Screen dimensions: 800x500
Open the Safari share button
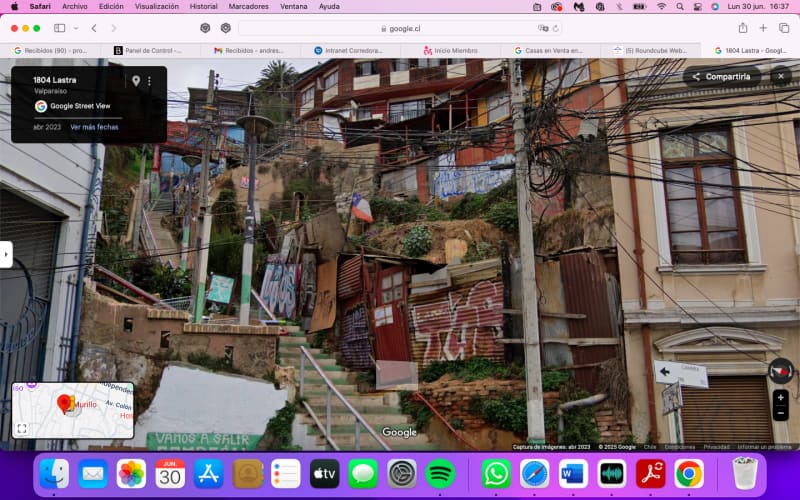pyautogui.click(x=743, y=28)
